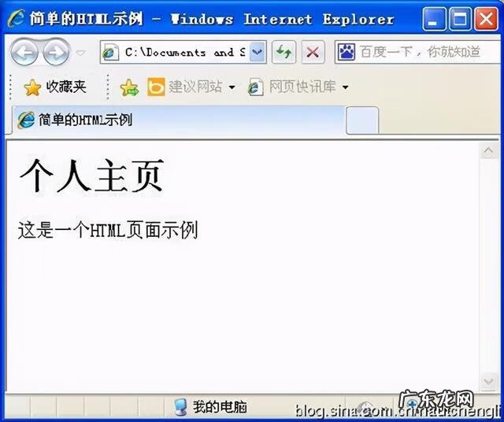The width and height of the screenshot is (504, 422).
Task: Click the address bar showing C:\Documents path
Action: pos(183,52)
